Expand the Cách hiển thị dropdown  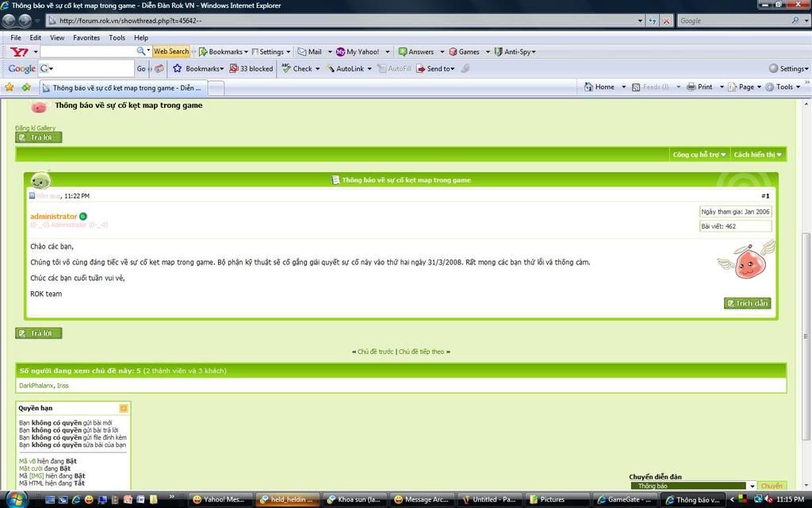click(757, 155)
